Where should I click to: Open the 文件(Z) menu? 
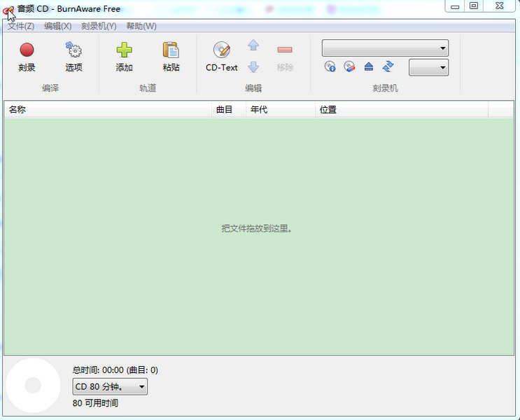[x=21, y=26]
